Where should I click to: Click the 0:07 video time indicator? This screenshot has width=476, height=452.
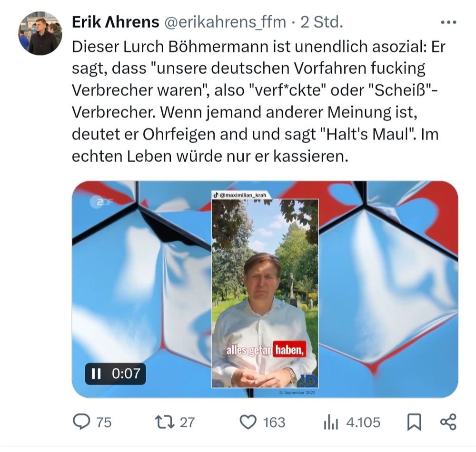pos(126,373)
